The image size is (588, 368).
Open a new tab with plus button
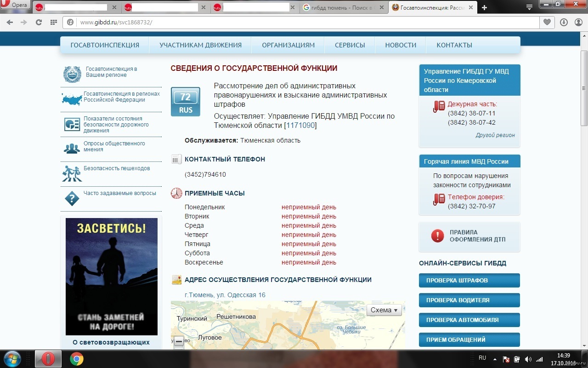(x=484, y=7)
